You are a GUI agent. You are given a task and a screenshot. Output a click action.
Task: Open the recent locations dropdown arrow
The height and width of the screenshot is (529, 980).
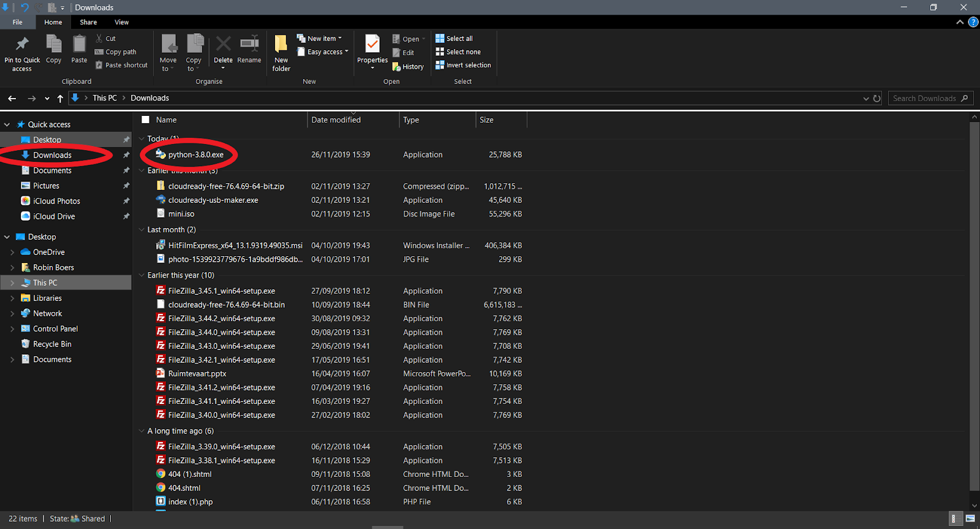(47, 98)
